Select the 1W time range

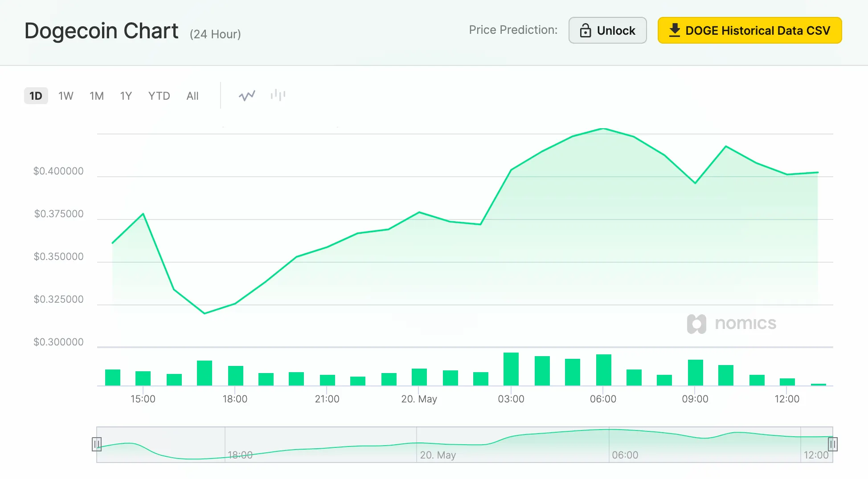click(x=66, y=96)
